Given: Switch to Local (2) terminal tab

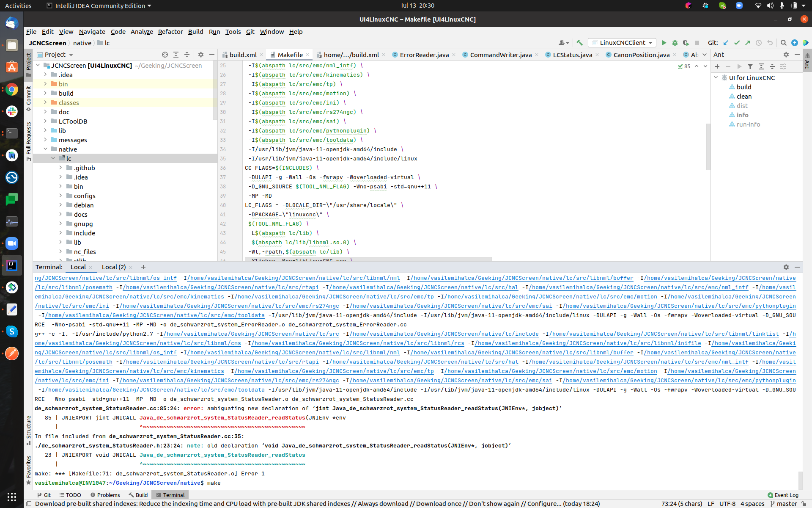Looking at the screenshot, I should click(x=114, y=267).
